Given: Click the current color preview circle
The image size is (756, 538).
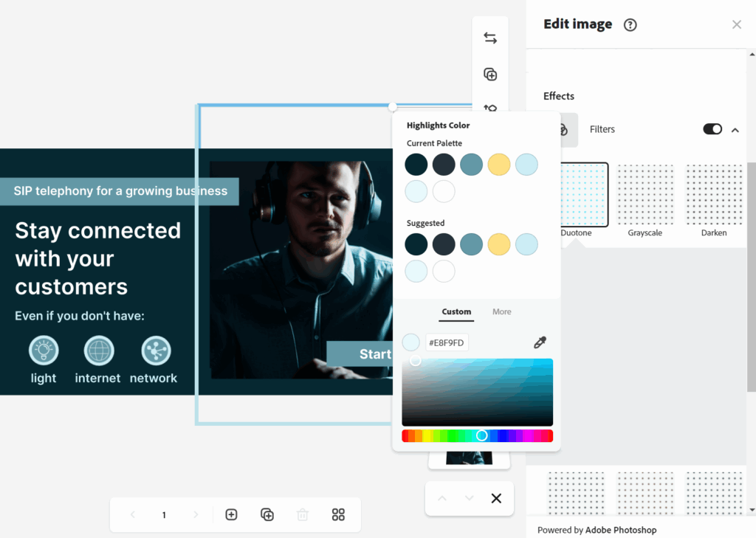Looking at the screenshot, I should click(x=410, y=342).
